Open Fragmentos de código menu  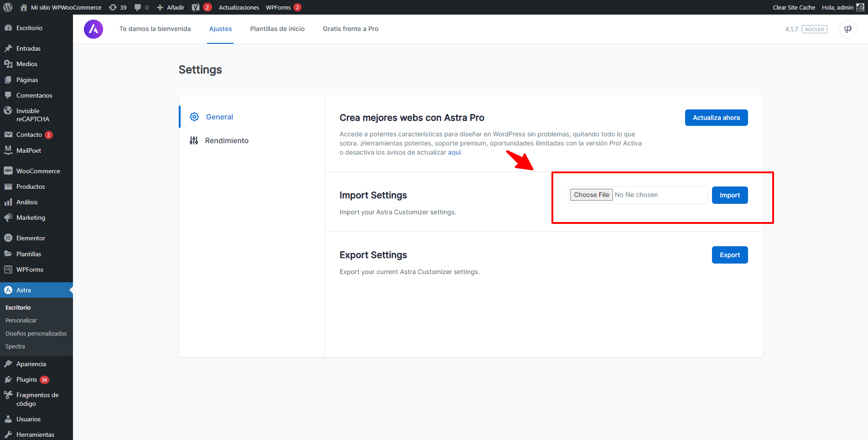point(36,399)
